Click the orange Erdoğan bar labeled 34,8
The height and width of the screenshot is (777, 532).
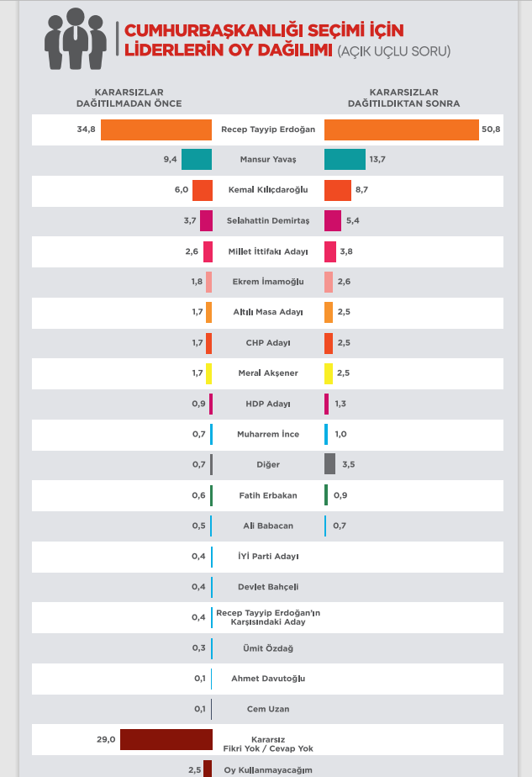[x=156, y=129]
